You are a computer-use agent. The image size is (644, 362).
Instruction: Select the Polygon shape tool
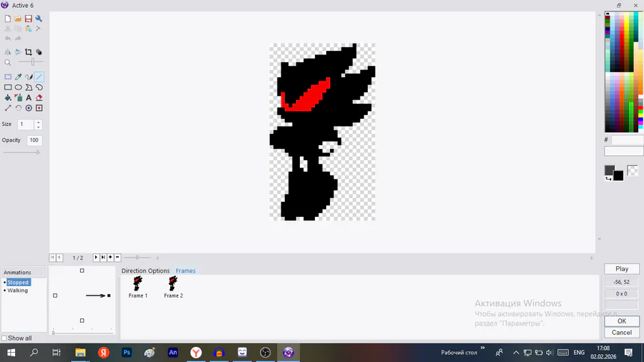29,87
